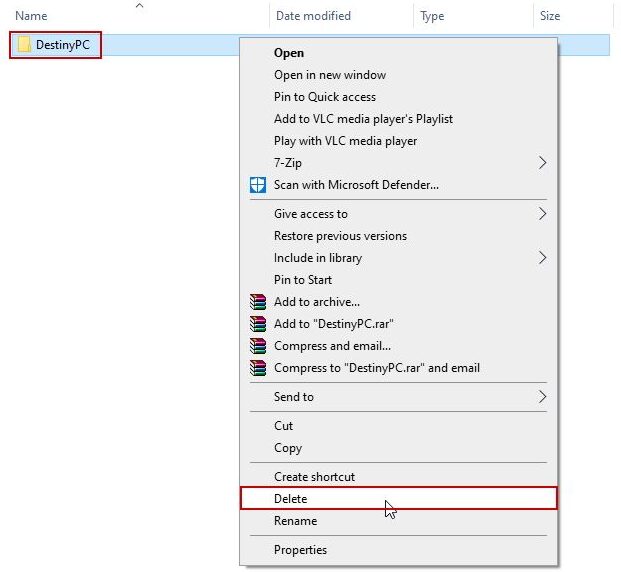621x572 pixels.
Task: Choose Restore previous versions
Action: pos(398,236)
